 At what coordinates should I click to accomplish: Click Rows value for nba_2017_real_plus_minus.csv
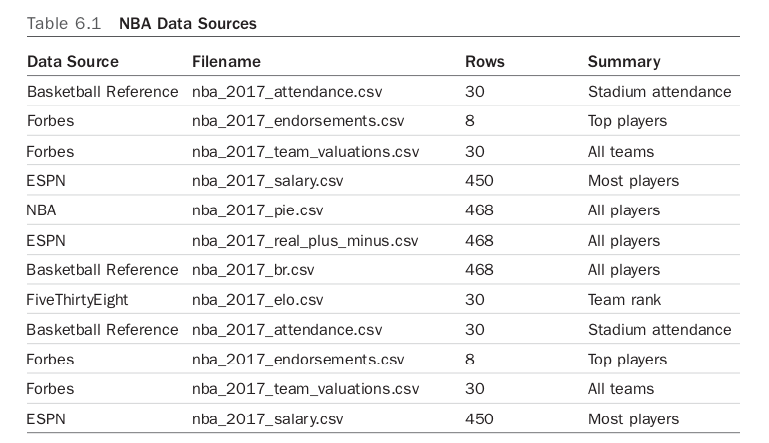coord(479,241)
